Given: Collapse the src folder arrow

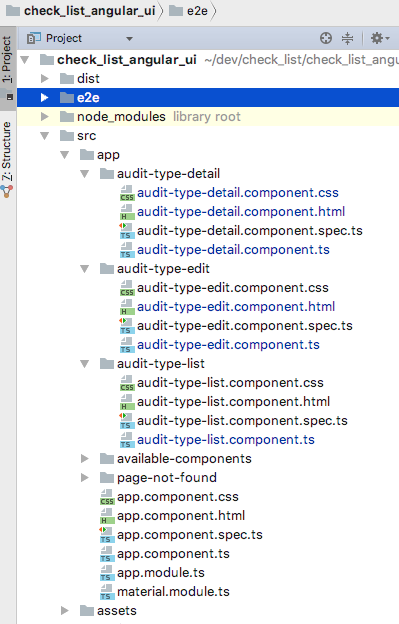Looking at the screenshot, I should click(x=45, y=136).
